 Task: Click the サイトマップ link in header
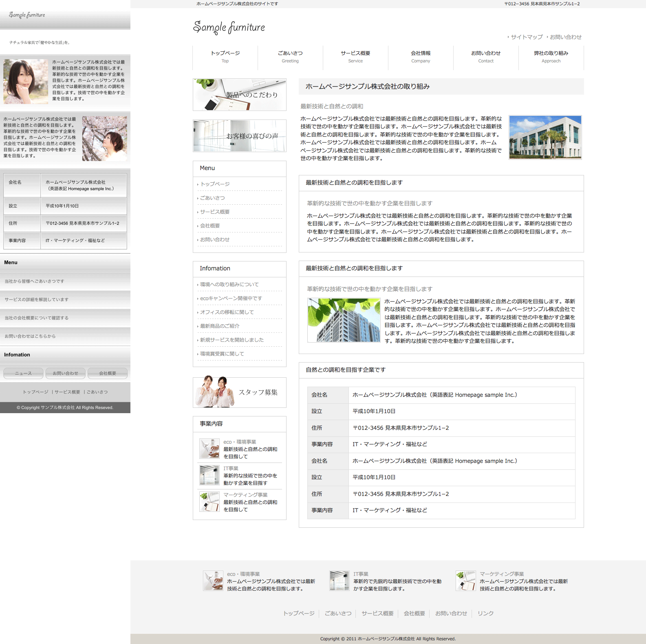(x=527, y=37)
